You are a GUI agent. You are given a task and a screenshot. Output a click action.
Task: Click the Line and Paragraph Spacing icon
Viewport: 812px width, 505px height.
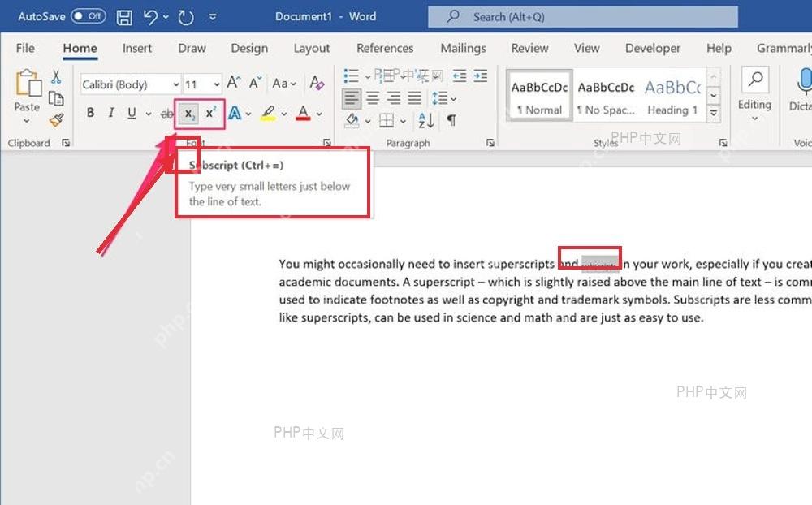tap(439, 98)
